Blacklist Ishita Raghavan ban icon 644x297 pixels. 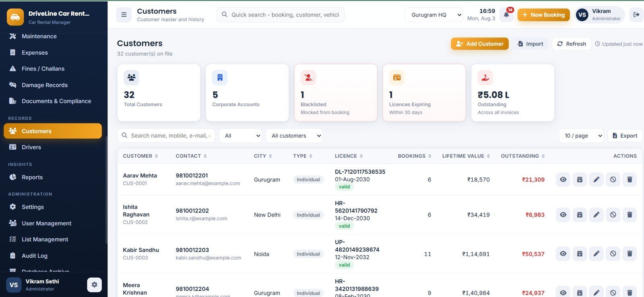coord(613,215)
